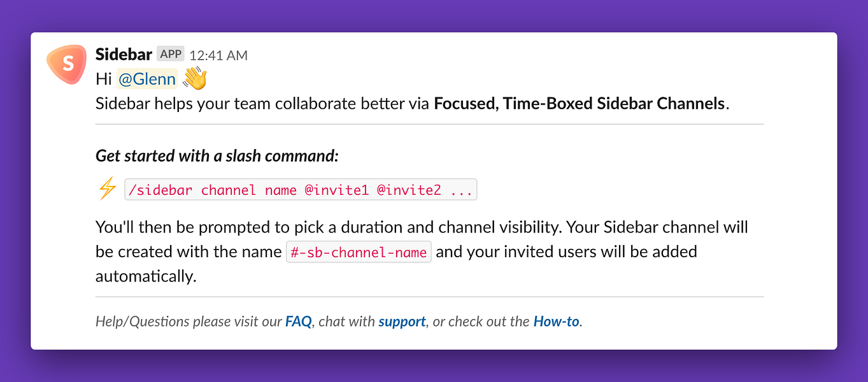Click the word Hi in the greeting
868x382 pixels.
(x=104, y=79)
